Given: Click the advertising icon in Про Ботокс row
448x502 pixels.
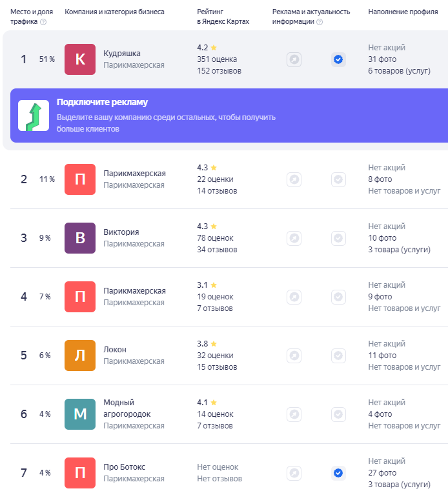Looking at the screenshot, I should (x=294, y=473).
